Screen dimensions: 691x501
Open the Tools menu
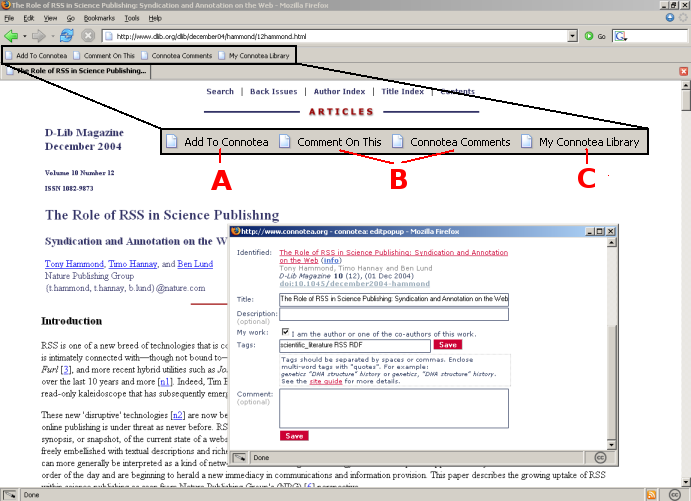(132, 18)
